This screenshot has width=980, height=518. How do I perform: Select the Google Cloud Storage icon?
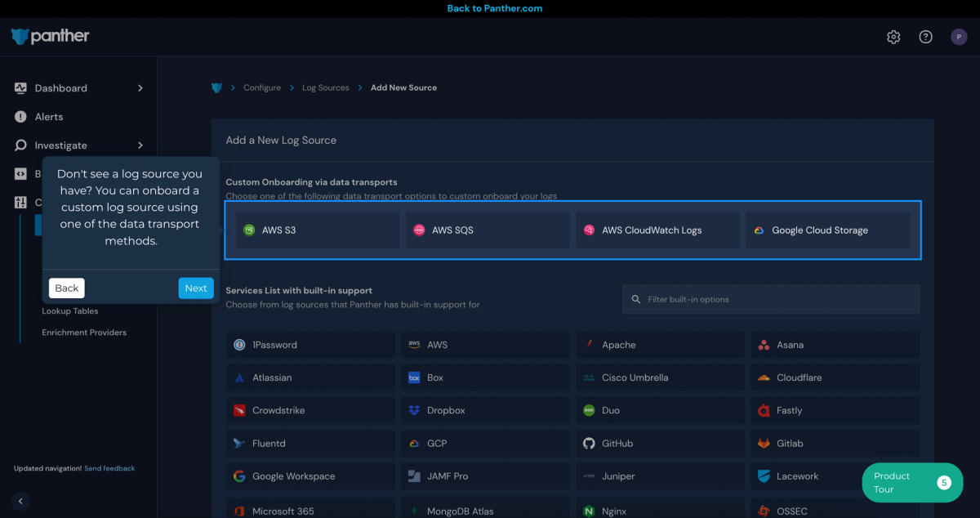pyautogui.click(x=759, y=230)
